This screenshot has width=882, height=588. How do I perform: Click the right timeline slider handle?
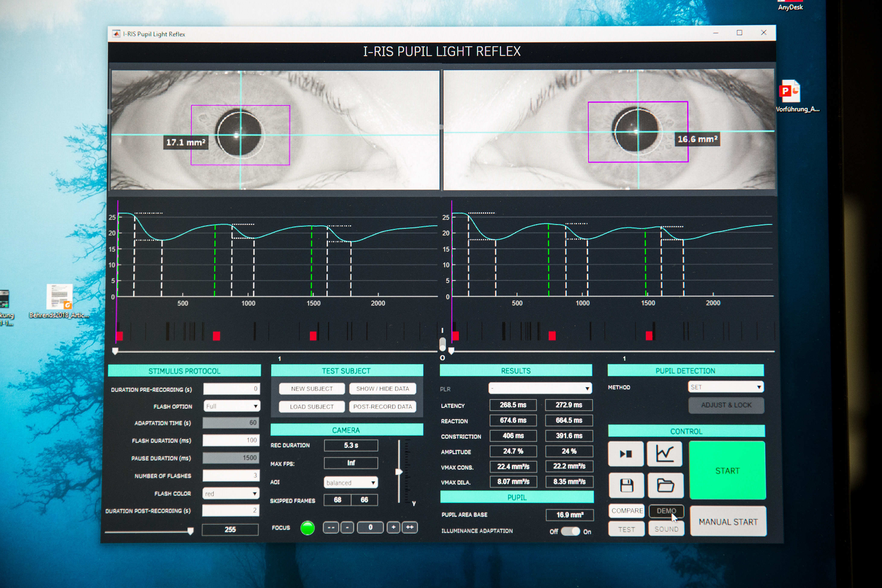[451, 351]
